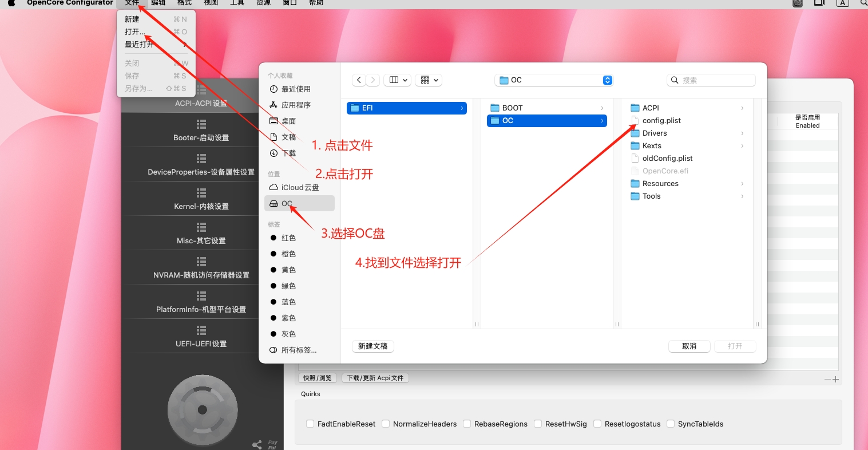Image resolution: width=868 pixels, height=450 pixels.
Task: Open the 文件 menu
Action: click(132, 3)
